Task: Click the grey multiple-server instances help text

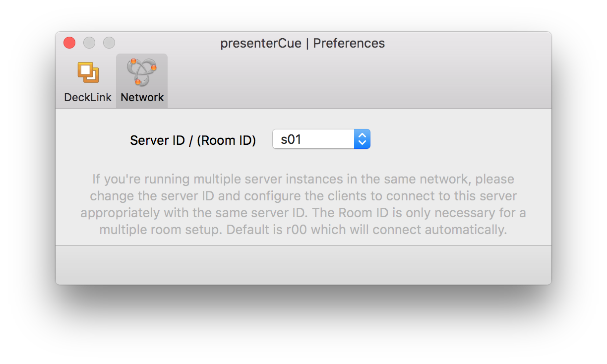Action: click(x=303, y=204)
